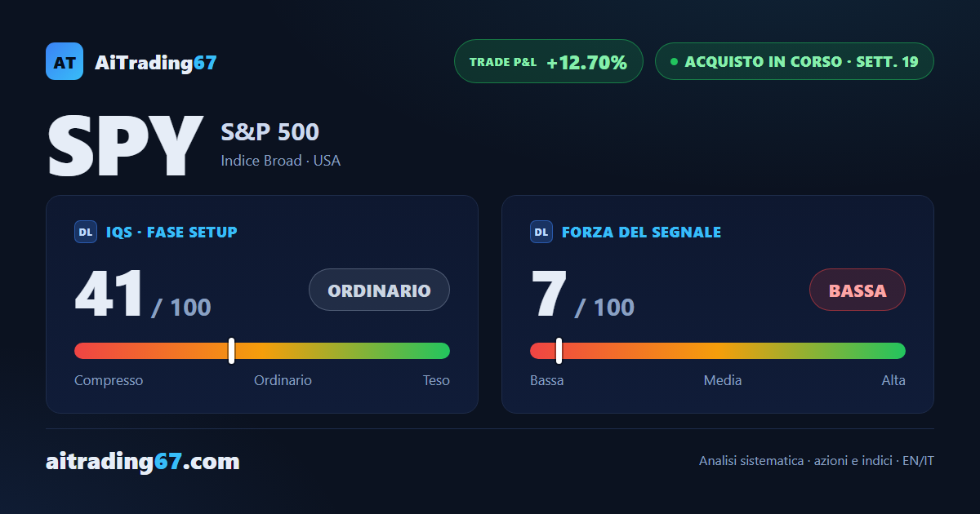The image size is (980, 514).
Task: Open the Trade P&L +12.70% badge
Action: click(549, 61)
